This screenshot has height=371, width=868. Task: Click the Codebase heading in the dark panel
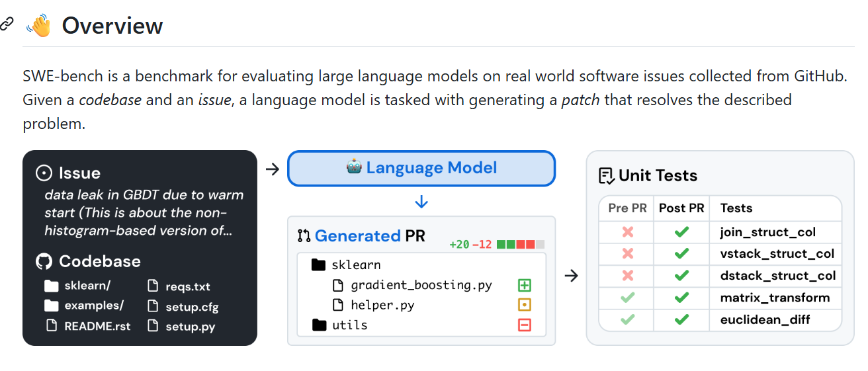100,261
